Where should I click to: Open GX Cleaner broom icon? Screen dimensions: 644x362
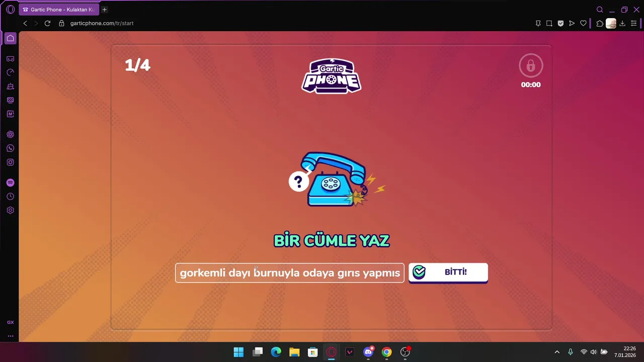click(10, 86)
